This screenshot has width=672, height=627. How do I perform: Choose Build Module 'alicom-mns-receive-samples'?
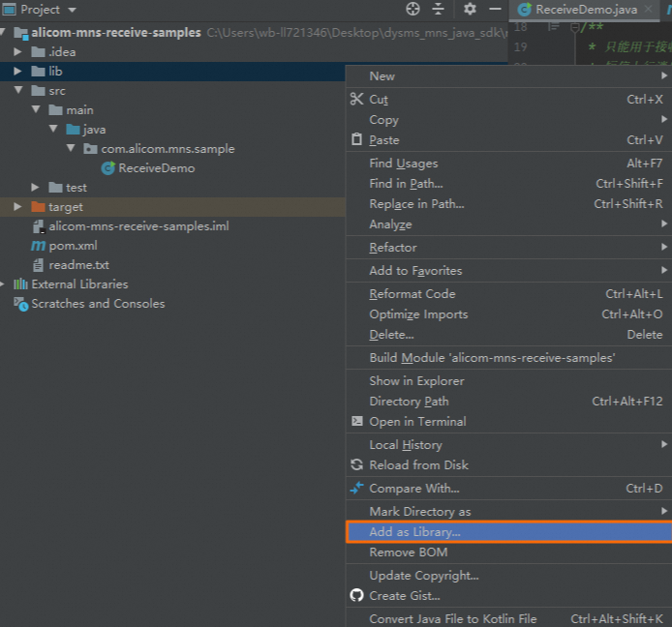coord(508,358)
